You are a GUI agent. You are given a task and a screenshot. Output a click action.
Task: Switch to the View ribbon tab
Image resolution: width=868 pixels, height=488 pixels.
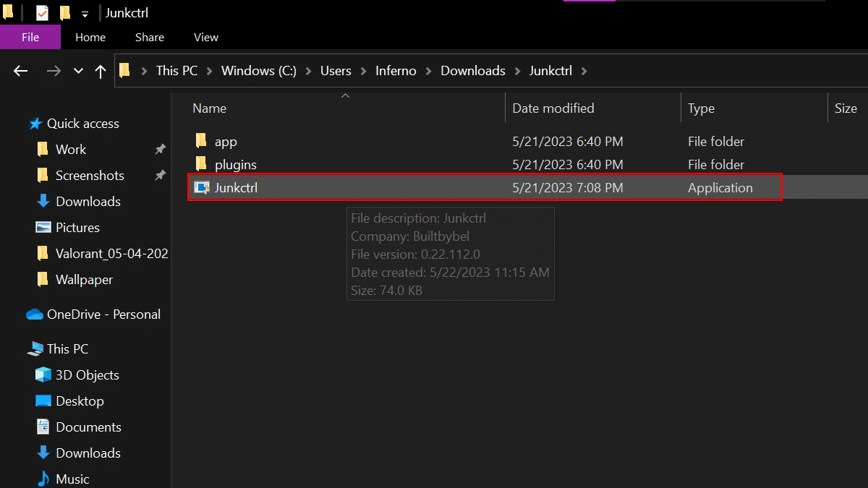click(206, 38)
